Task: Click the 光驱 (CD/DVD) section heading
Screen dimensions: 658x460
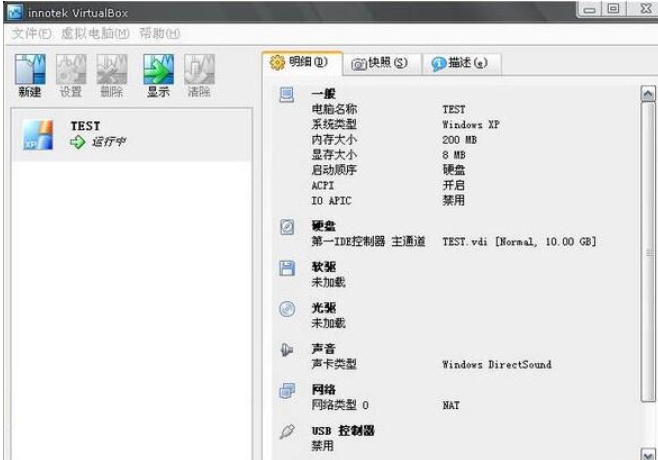Action: pos(323,309)
